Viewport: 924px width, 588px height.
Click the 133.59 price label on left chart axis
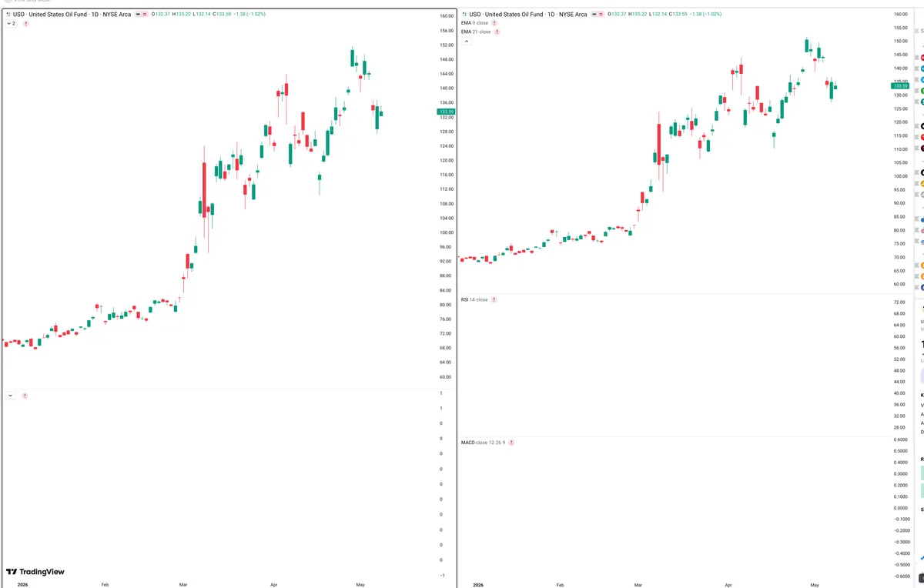tap(446, 112)
